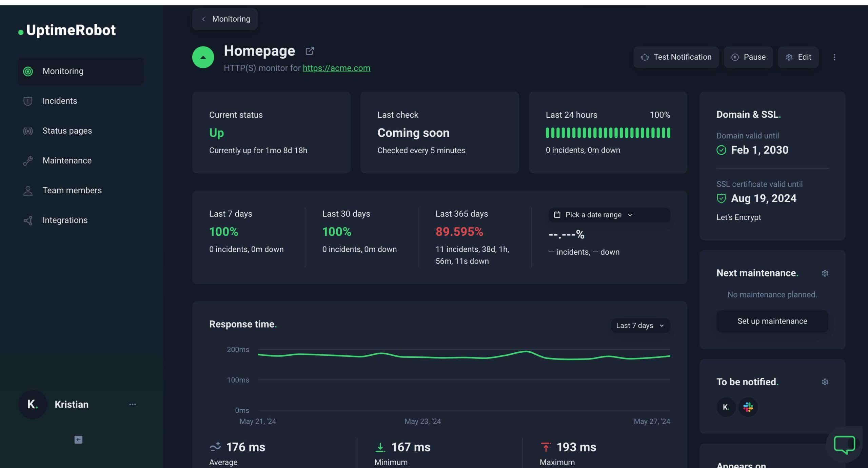This screenshot has width=868, height=468.
Task: Click the pause icon on Pause button
Action: (735, 57)
